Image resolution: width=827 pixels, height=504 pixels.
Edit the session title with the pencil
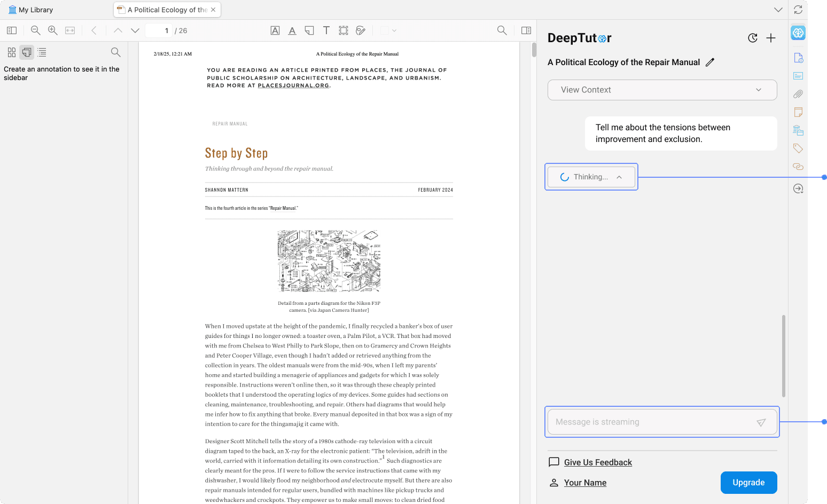coord(710,62)
